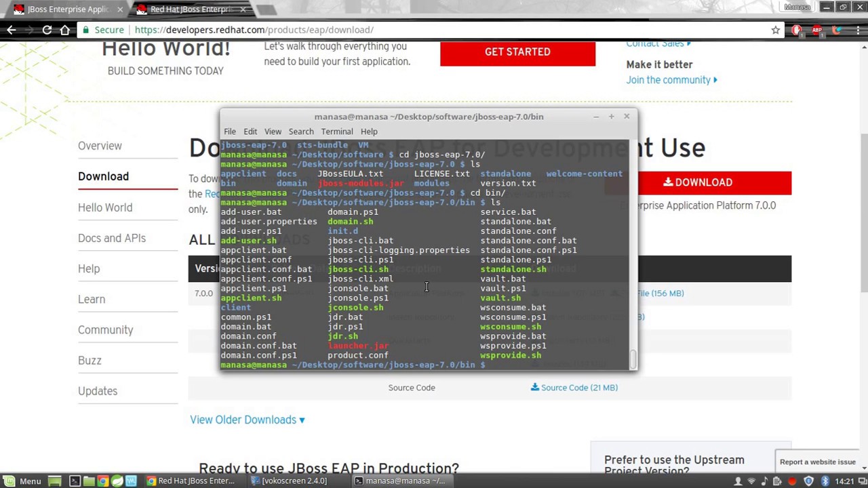Click the terminal vertical scrollbar thumb

tap(633, 359)
